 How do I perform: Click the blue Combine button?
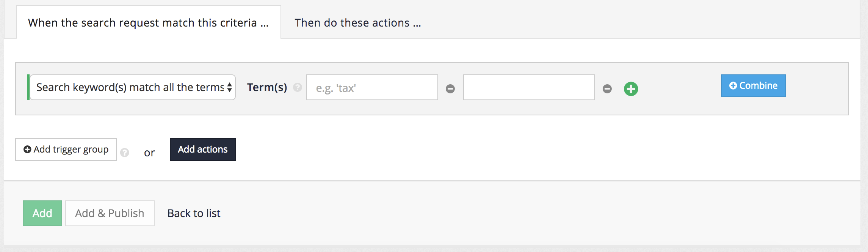pos(753,85)
